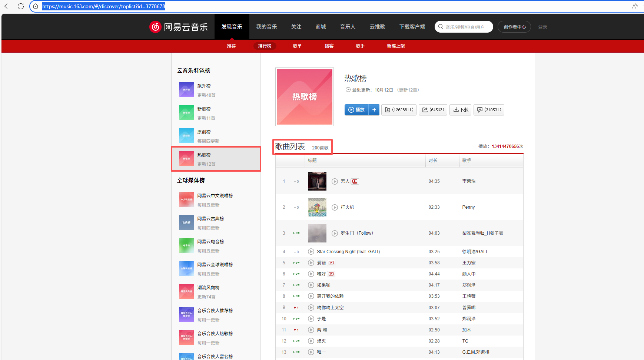This screenshot has height=360, width=644.
Task: Select the 推荐 sub-navigation item
Action: 231,46
